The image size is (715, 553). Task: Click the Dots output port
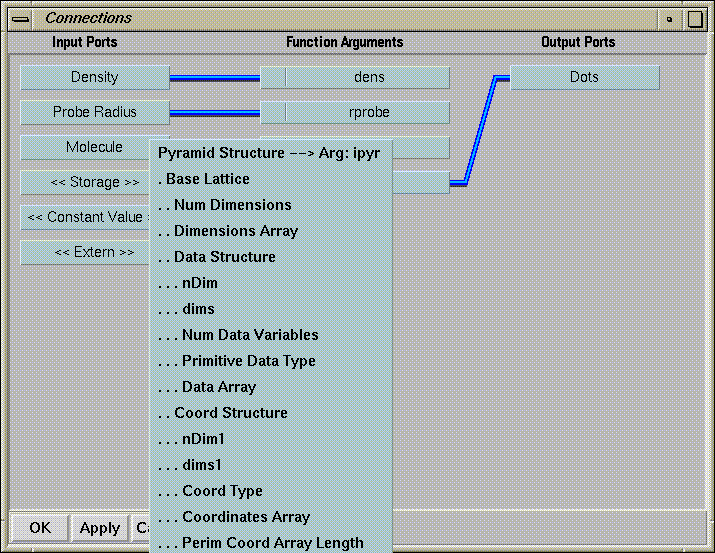584,78
